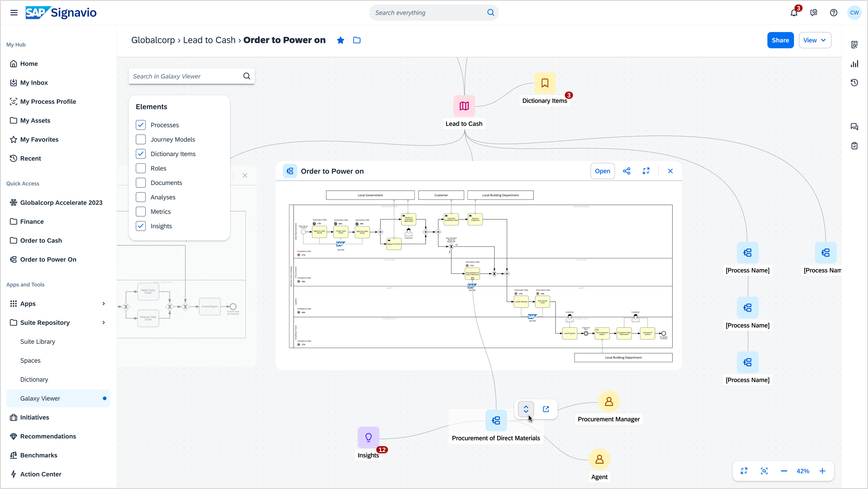The image size is (868, 489).
Task: Select the Agent role node
Action: 599,459
